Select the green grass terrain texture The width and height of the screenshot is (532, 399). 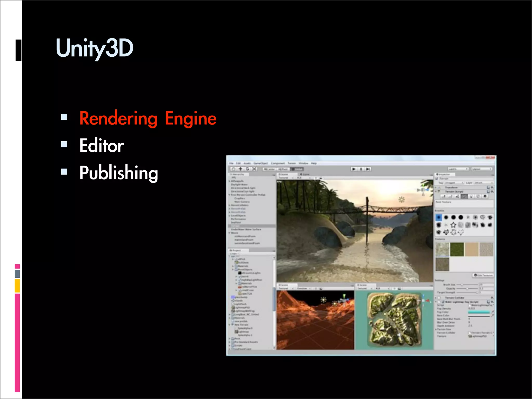[457, 250]
